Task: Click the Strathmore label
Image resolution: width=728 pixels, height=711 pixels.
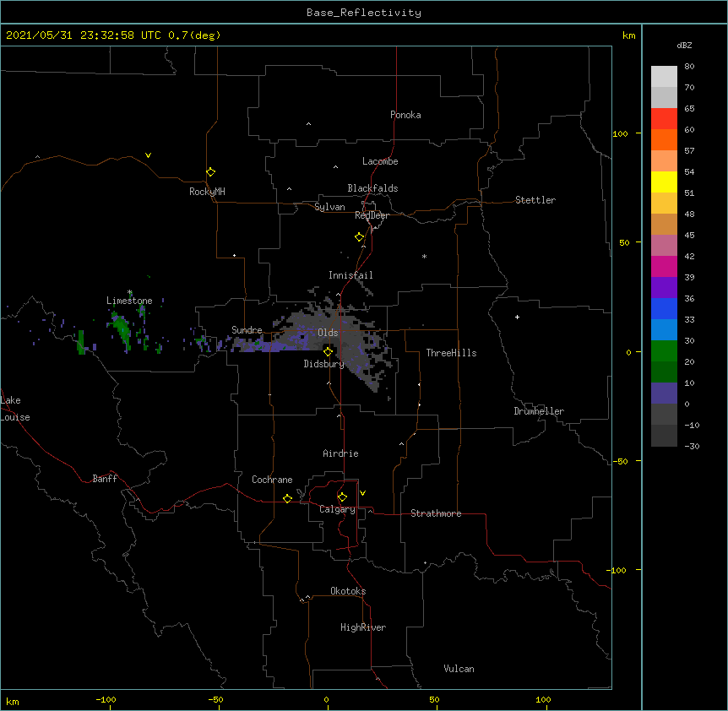Action: (x=436, y=513)
